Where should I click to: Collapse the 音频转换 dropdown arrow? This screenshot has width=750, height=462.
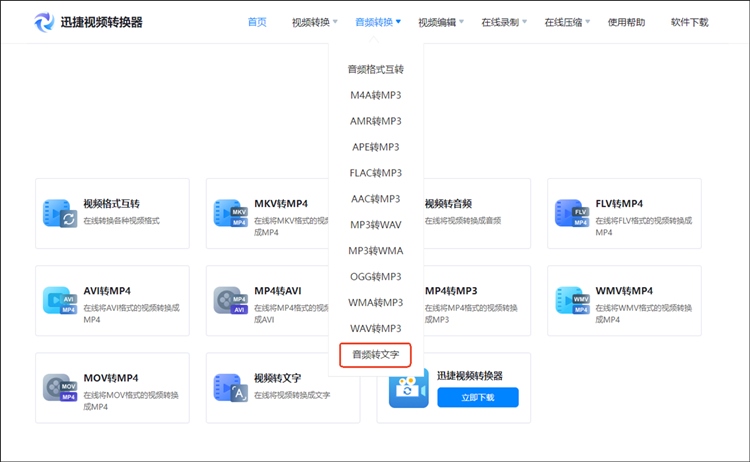[x=398, y=22]
